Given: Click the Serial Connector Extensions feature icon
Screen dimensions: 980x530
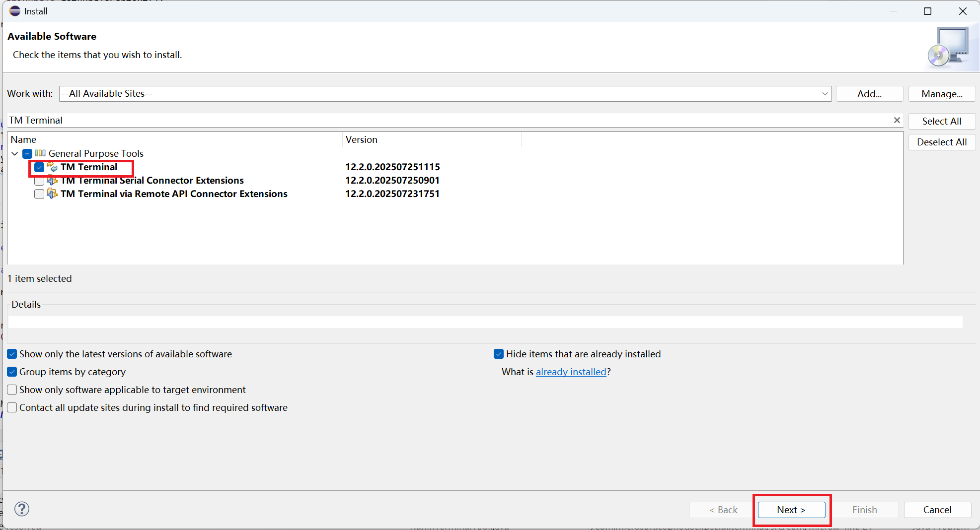Looking at the screenshot, I should pyautogui.click(x=53, y=180).
